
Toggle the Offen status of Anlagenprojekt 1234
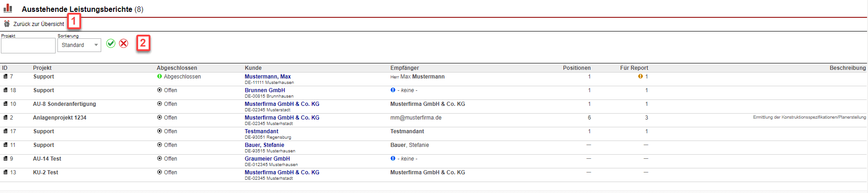point(160,118)
